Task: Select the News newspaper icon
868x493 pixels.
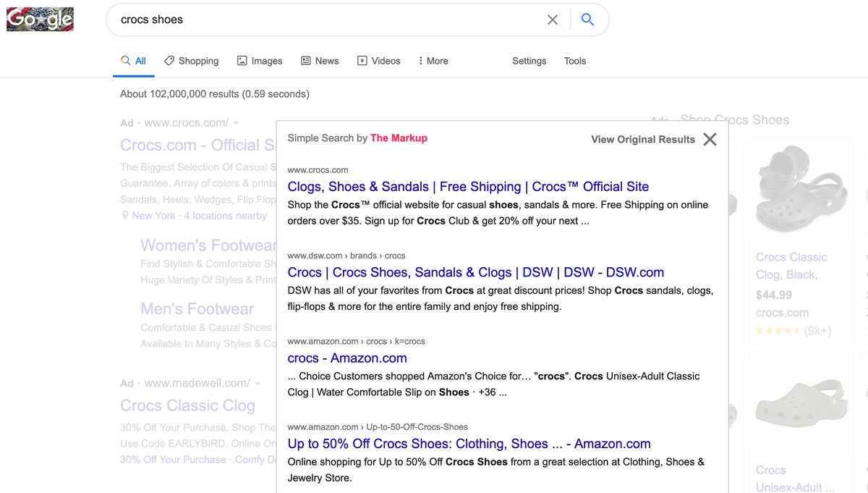Action: point(307,61)
